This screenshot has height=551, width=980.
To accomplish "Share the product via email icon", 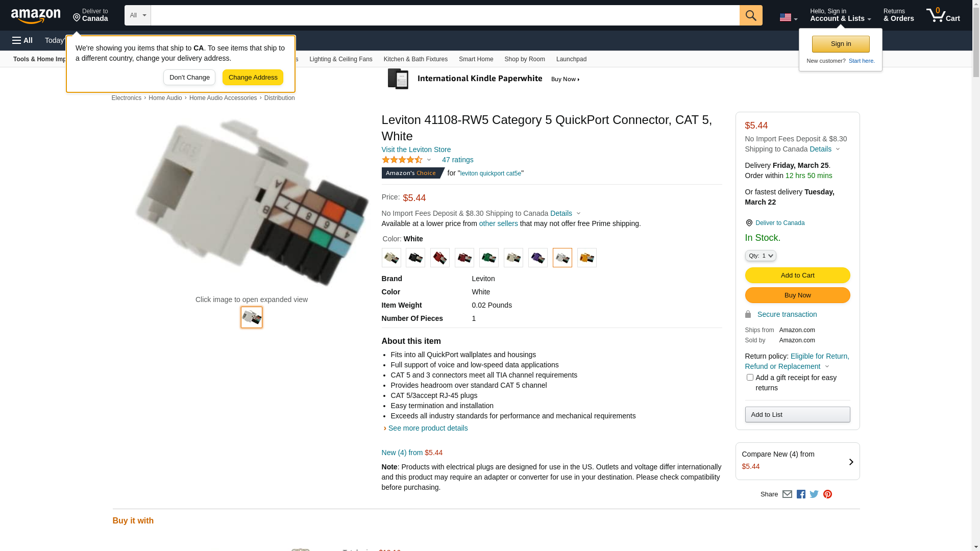I will click(787, 494).
